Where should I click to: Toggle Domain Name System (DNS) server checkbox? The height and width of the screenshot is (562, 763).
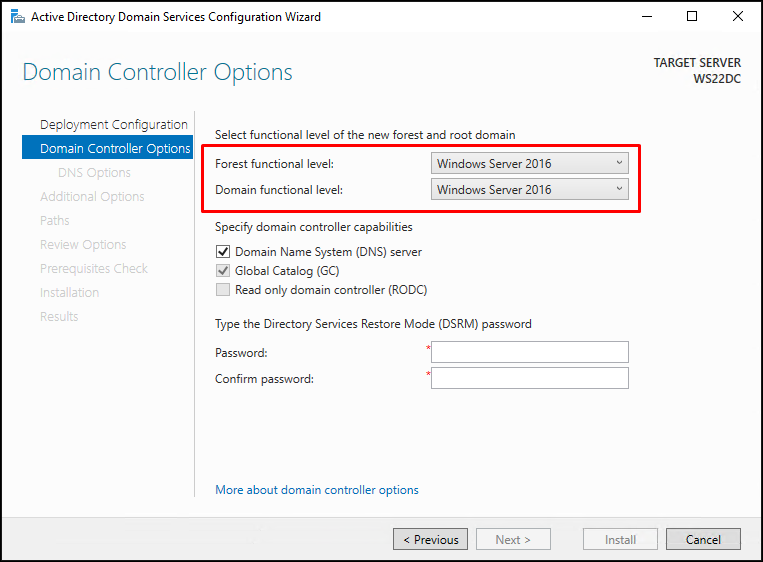[223, 252]
